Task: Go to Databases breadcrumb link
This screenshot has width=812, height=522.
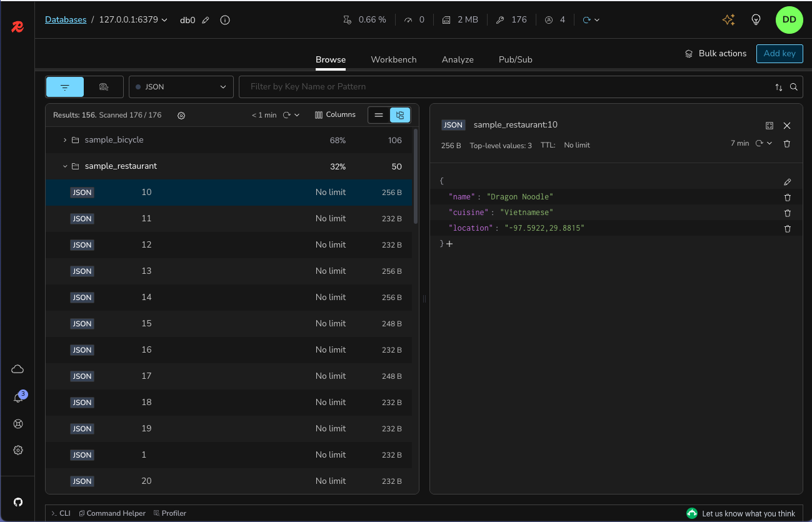Action: pos(66,20)
